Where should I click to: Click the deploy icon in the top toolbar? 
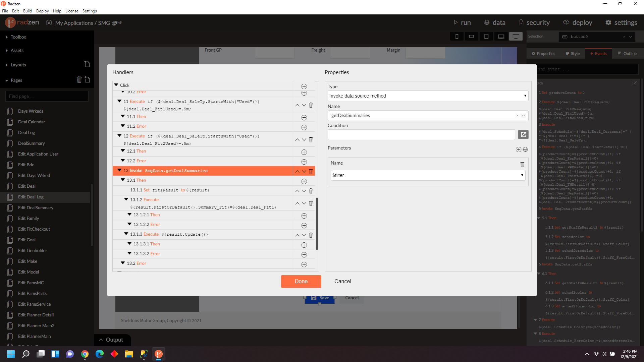click(566, 22)
